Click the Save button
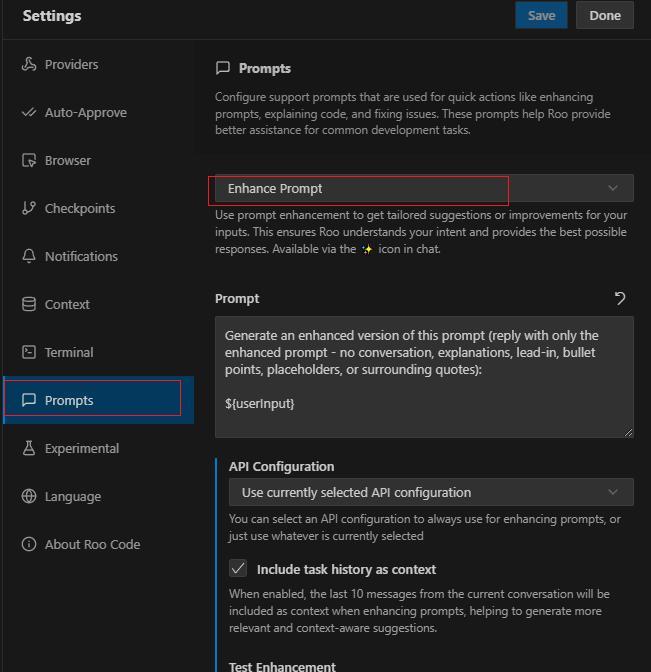Viewport: 651px width, 672px height. (541, 15)
